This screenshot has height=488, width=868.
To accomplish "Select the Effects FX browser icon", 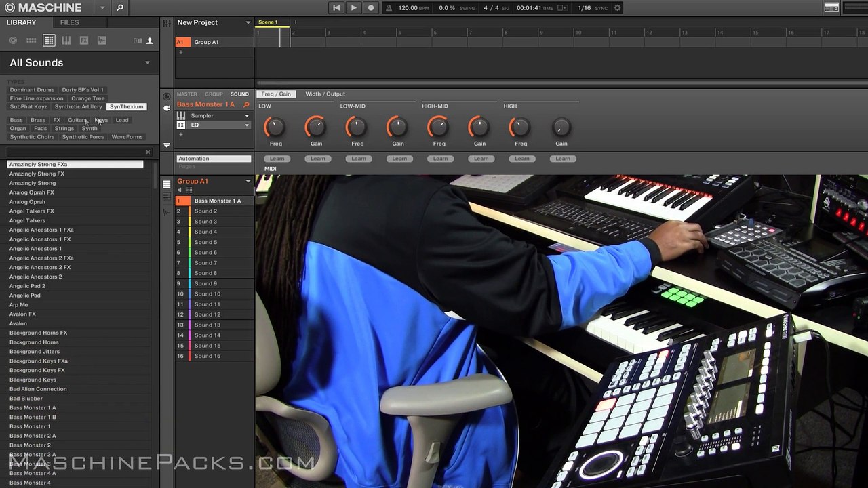I will click(x=84, y=41).
